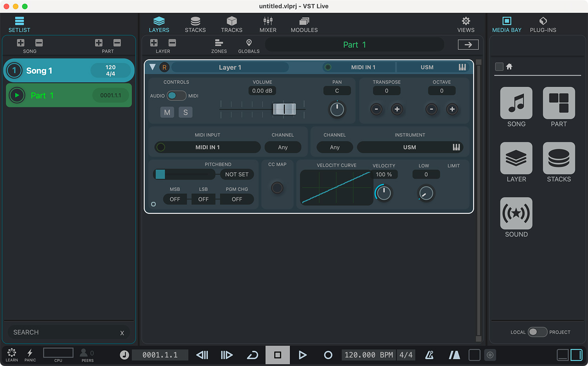
Task: Toggle Local/Project mode in Media Bay
Action: 538,332
